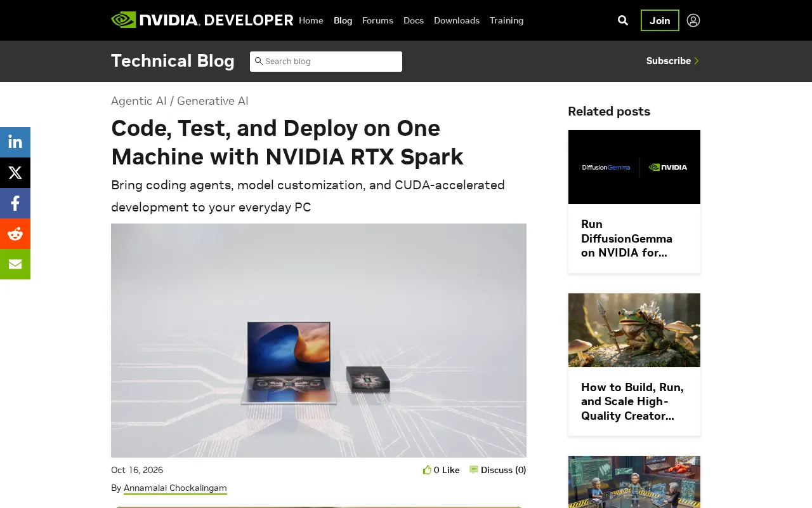Open 'How to Build, Run, and Scale' post title
The width and height of the screenshot is (812, 508).
(x=632, y=401)
